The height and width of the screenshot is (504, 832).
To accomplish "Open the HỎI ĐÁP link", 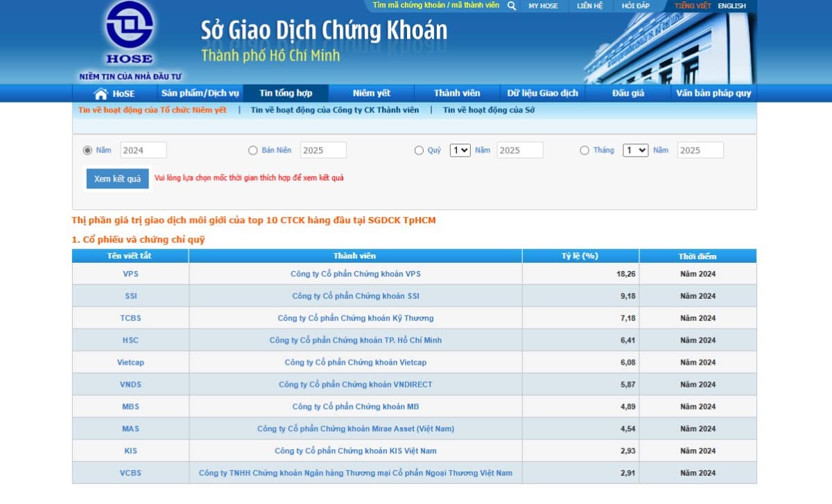I will pos(636,6).
